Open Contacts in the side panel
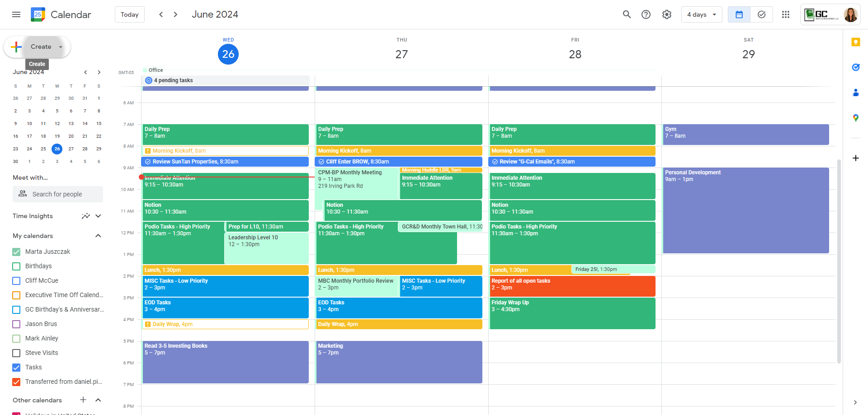The image size is (868, 415). pos(855,93)
